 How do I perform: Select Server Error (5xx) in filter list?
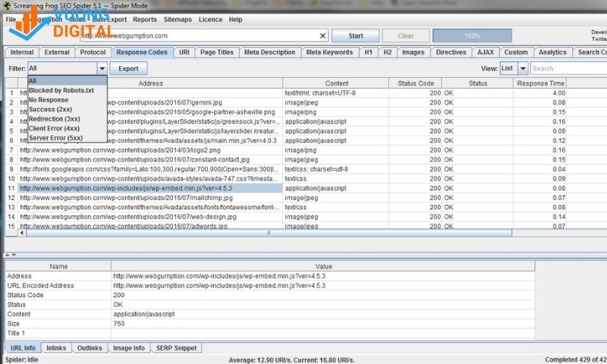pyautogui.click(x=55, y=137)
